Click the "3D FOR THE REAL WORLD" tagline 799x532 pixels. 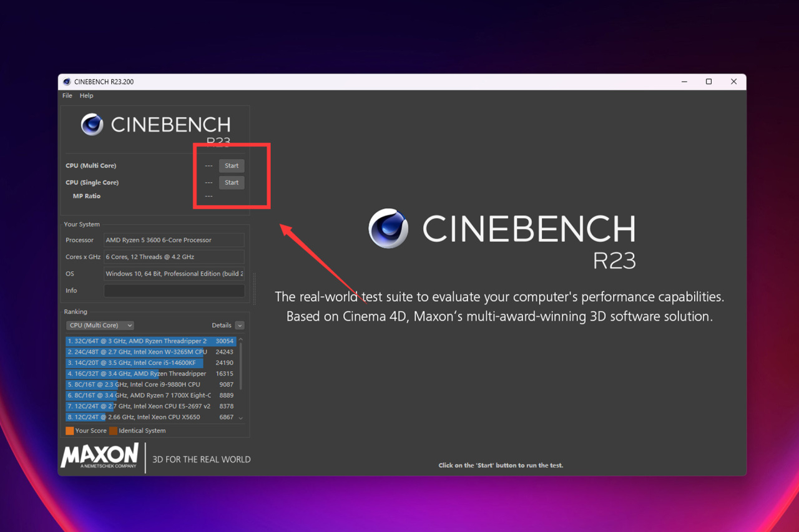click(202, 460)
